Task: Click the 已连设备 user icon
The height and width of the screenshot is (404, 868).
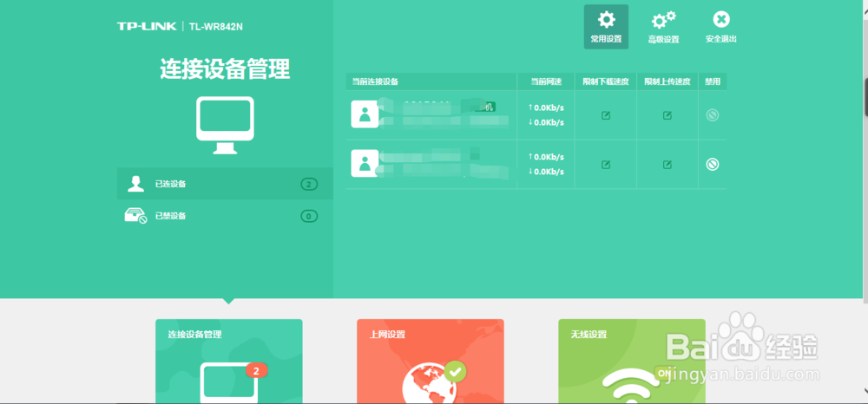Action: (x=135, y=184)
